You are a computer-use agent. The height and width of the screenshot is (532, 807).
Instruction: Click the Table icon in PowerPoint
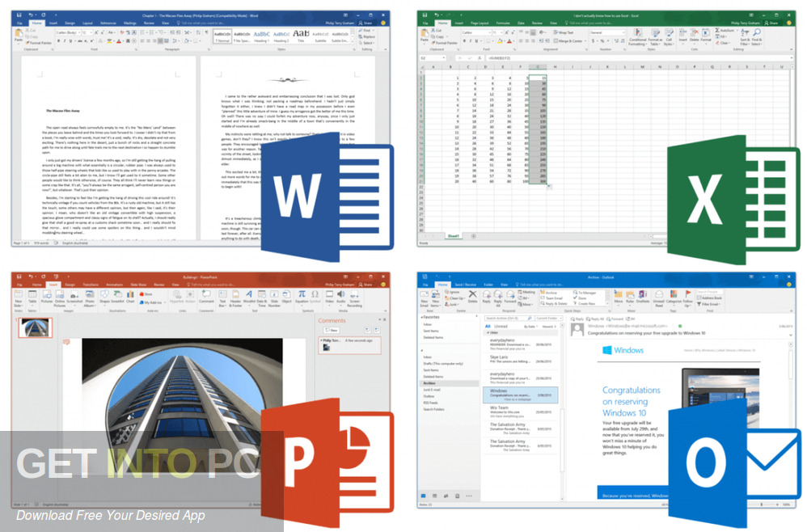(x=32, y=293)
